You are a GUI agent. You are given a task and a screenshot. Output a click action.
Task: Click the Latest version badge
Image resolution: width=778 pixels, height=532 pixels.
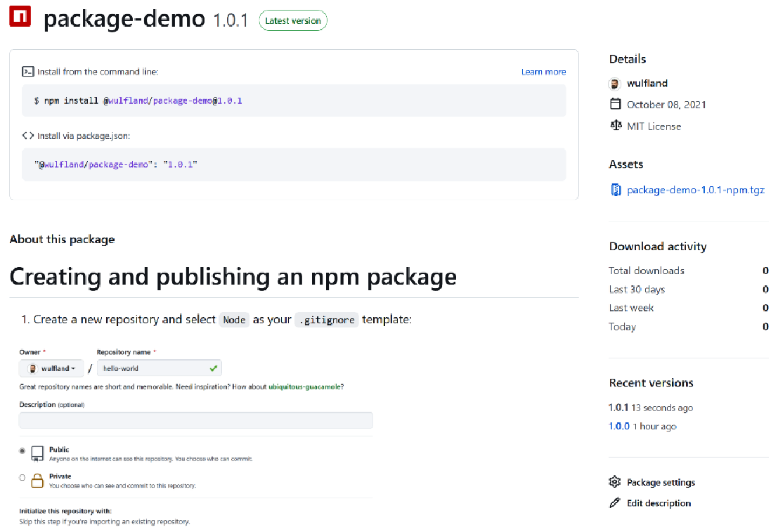point(293,21)
